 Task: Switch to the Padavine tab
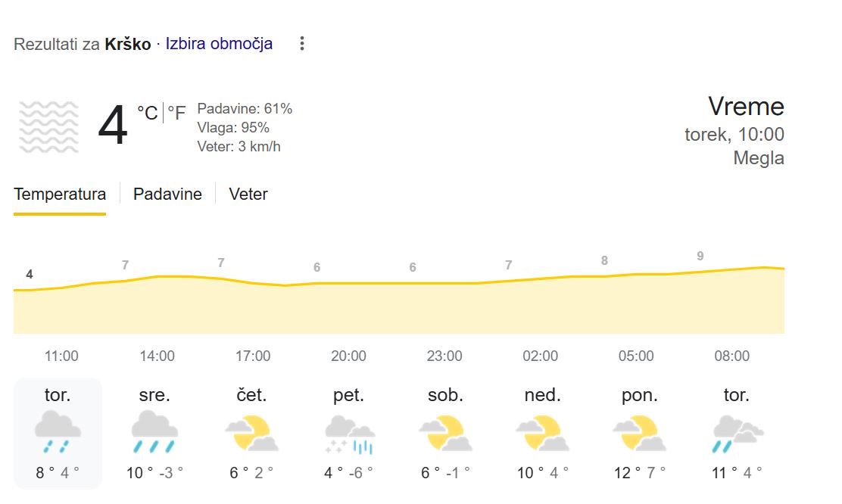167,194
